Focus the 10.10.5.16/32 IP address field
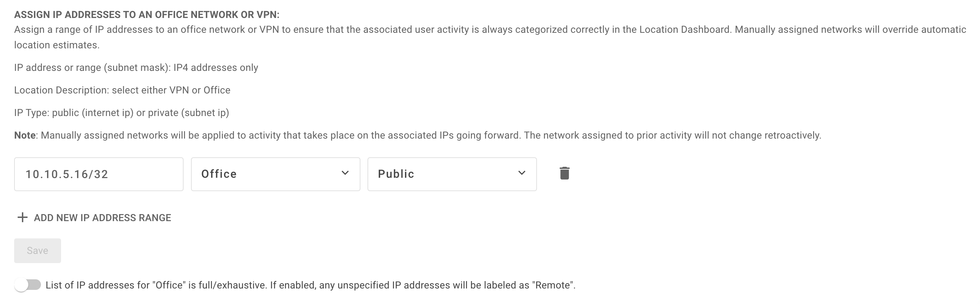980x304 pixels. (x=98, y=174)
